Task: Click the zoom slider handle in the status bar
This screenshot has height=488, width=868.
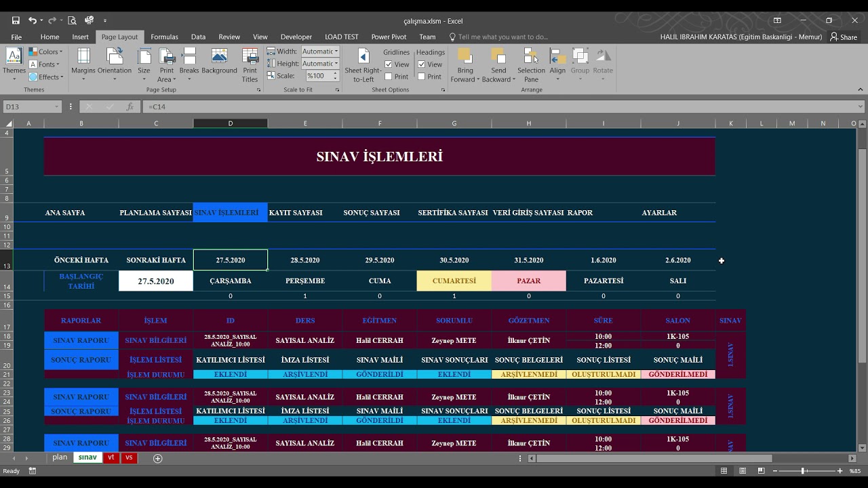Action: click(x=803, y=471)
